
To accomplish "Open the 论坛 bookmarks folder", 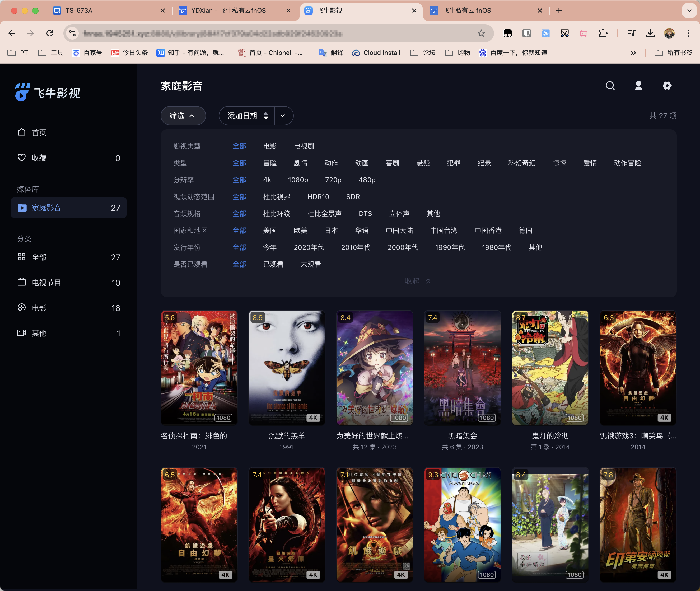I will (x=423, y=53).
